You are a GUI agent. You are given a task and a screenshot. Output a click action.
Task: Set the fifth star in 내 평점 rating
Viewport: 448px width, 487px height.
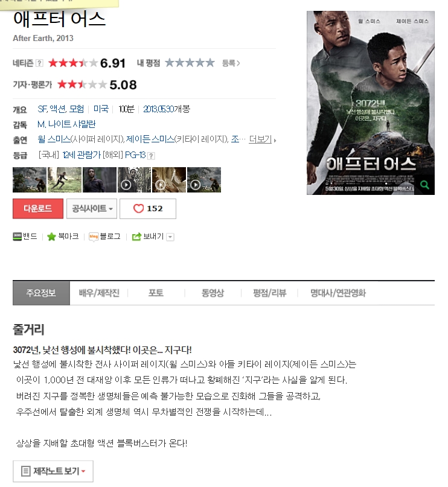pyautogui.click(x=210, y=63)
